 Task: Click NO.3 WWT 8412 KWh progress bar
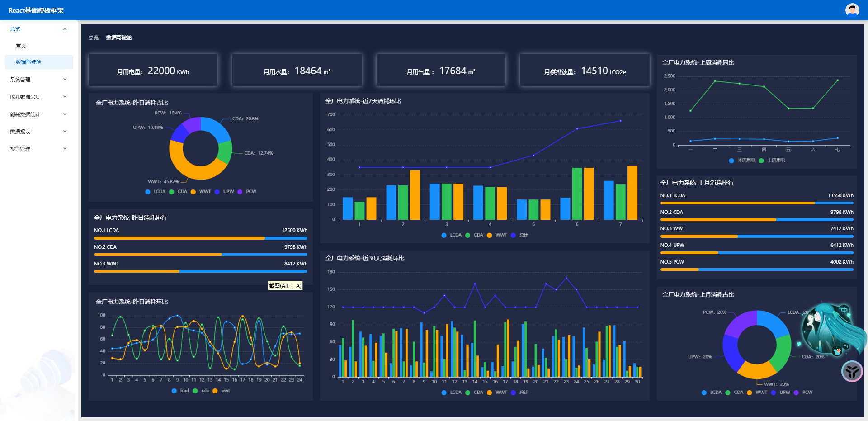point(201,271)
